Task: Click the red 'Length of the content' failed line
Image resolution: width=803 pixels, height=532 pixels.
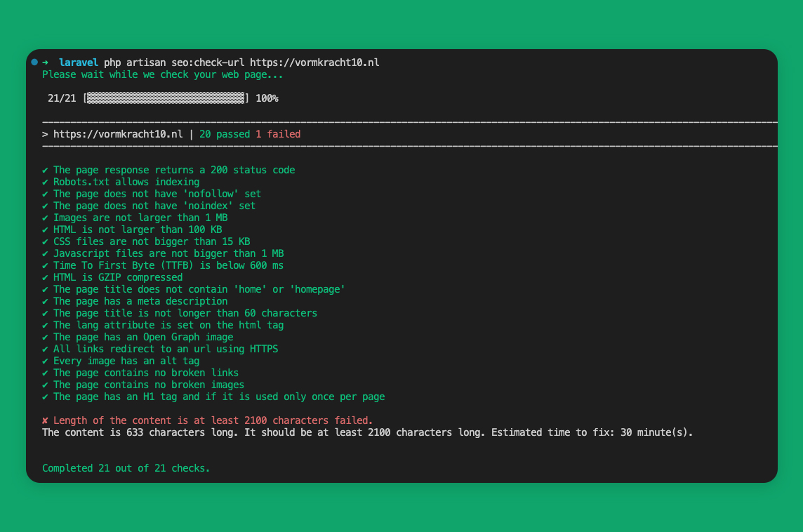Action: (x=213, y=420)
